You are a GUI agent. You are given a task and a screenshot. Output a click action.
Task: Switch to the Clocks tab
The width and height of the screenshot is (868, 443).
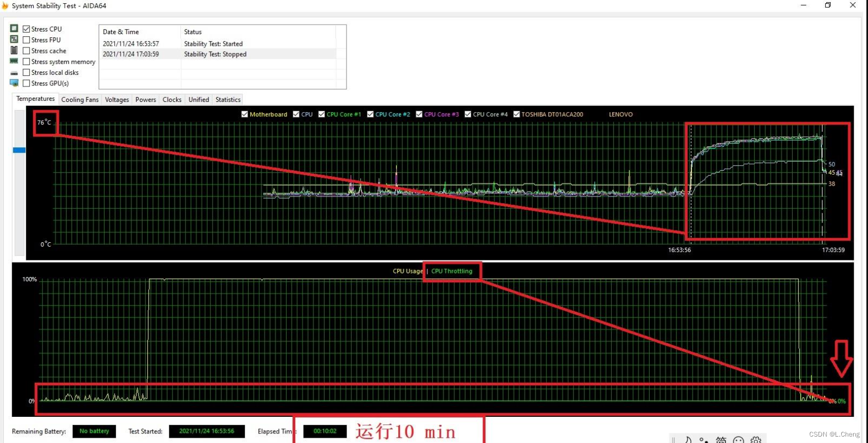pyautogui.click(x=172, y=100)
